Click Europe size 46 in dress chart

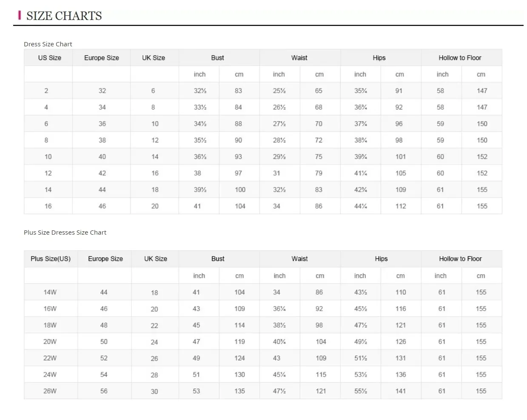click(x=102, y=206)
